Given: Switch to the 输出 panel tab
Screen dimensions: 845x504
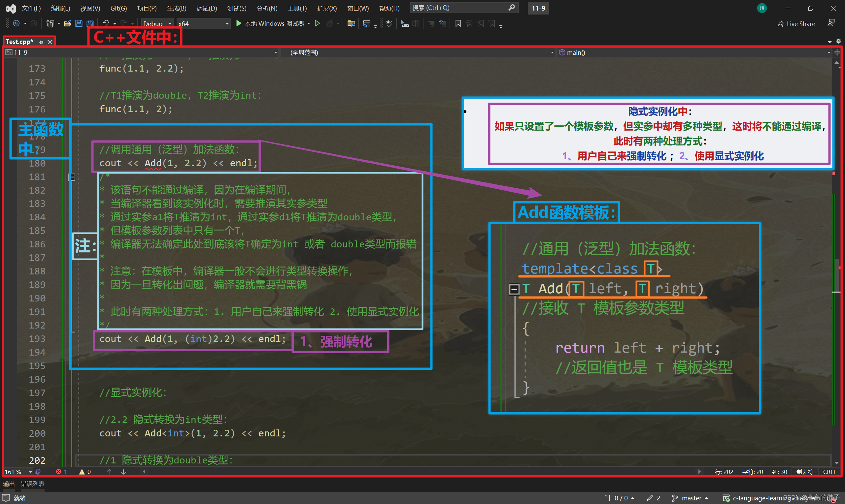Looking at the screenshot, I should (x=9, y=484).
